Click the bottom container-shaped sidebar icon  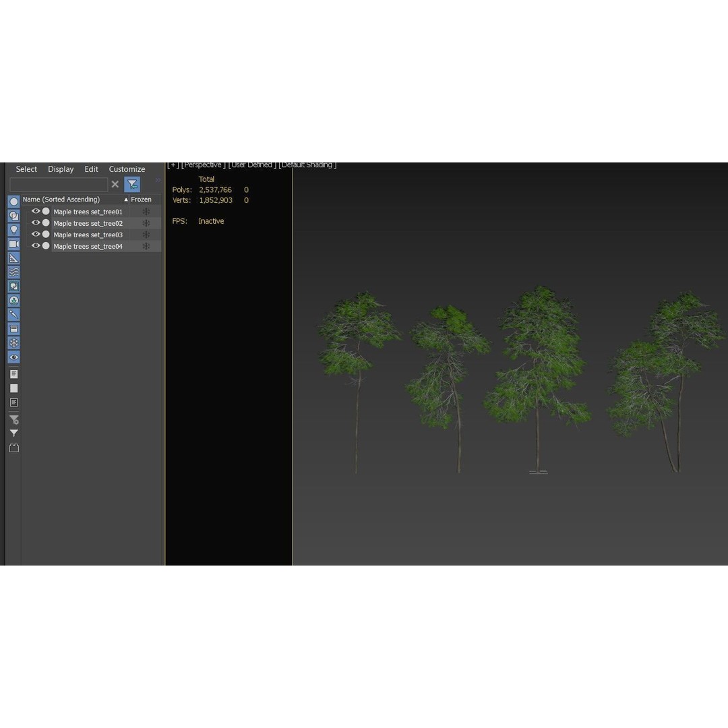click(14, 448)
